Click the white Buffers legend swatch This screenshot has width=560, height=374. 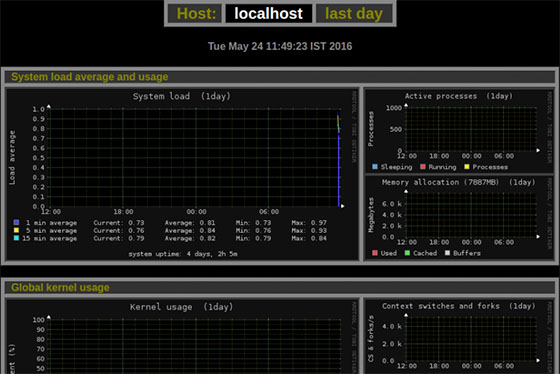pos(447,253)
